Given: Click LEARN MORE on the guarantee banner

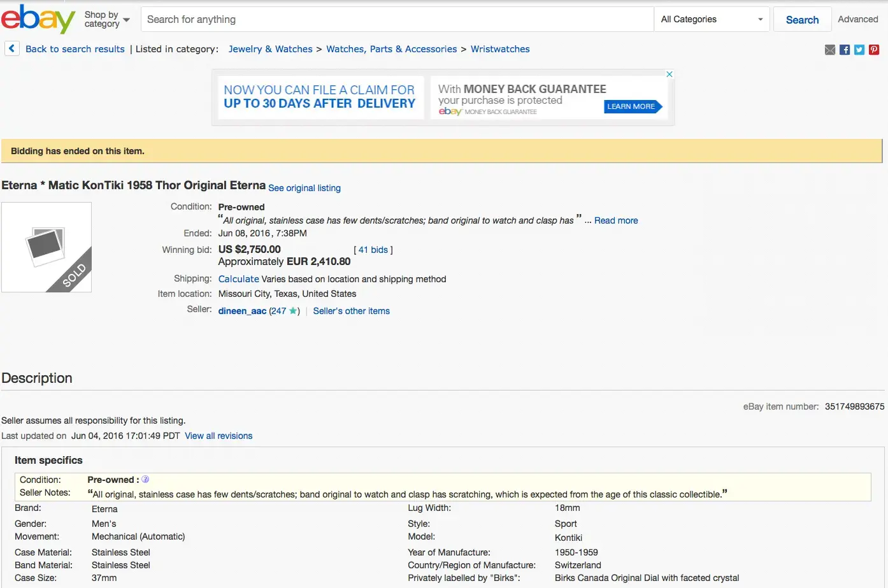Looking at the screenshot, I should (631, 106).
